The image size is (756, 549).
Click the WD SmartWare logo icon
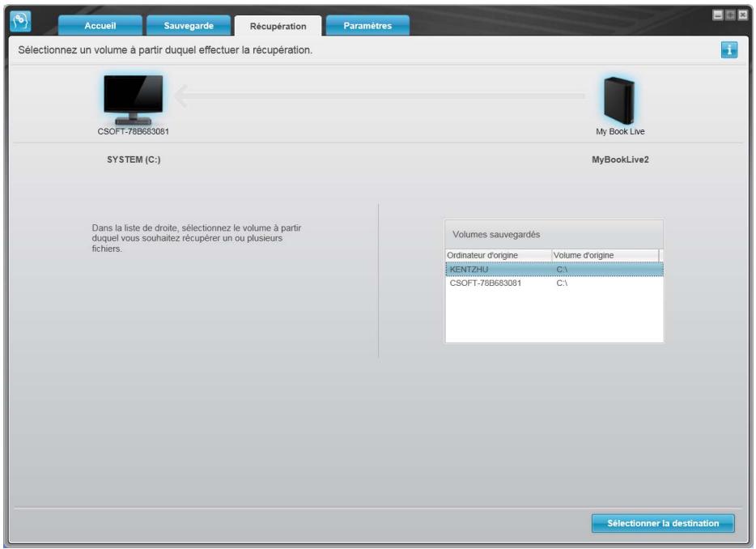pos(21,21)
